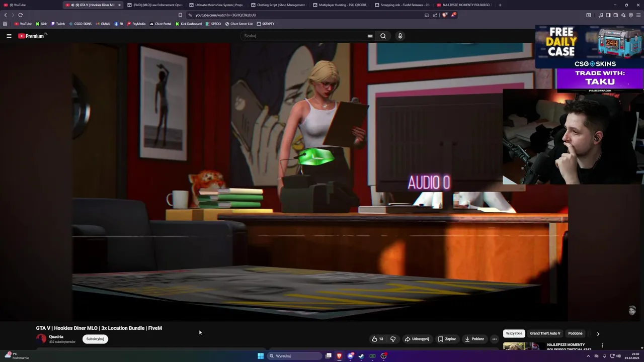Open the CSGO-SKINS bookmark

(80, 24)
